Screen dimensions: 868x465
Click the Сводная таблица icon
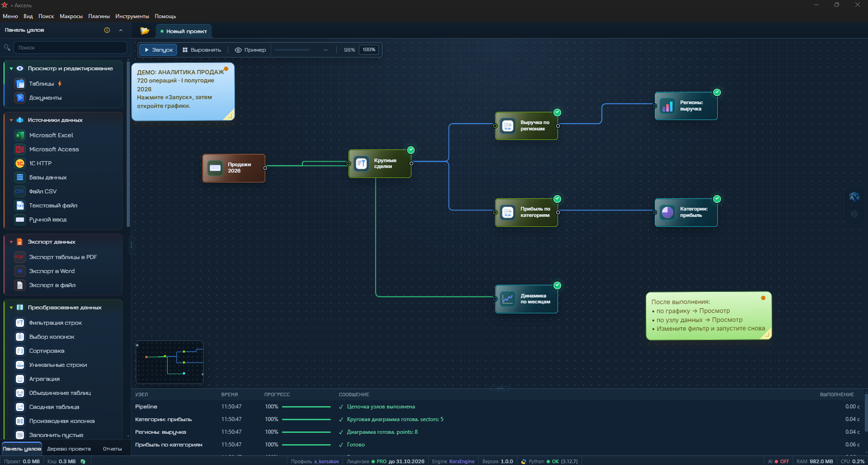click(20, 407)
